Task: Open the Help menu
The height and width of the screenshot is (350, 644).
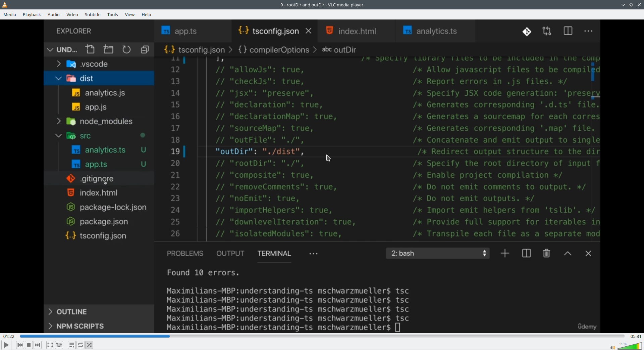Action: tap(146, 14)
